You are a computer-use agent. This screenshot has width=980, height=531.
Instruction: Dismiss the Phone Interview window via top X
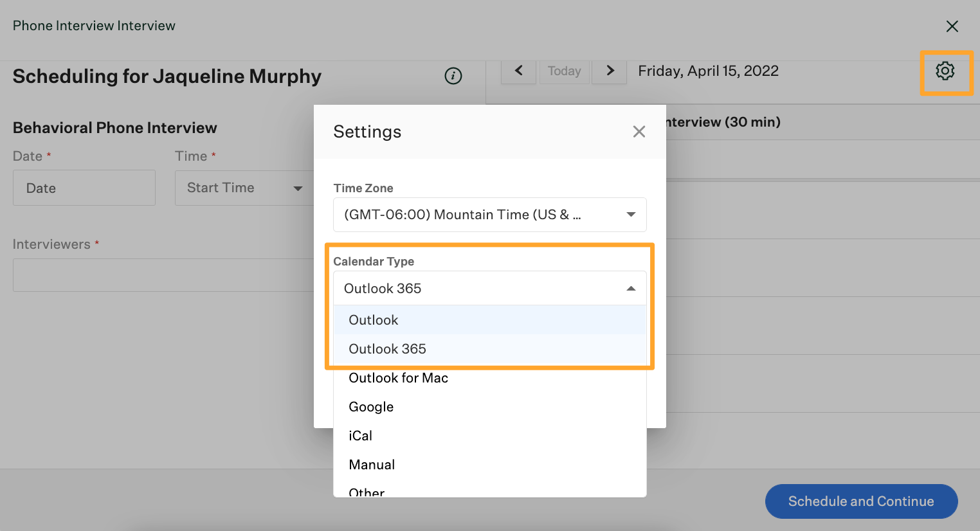[952, 26]
